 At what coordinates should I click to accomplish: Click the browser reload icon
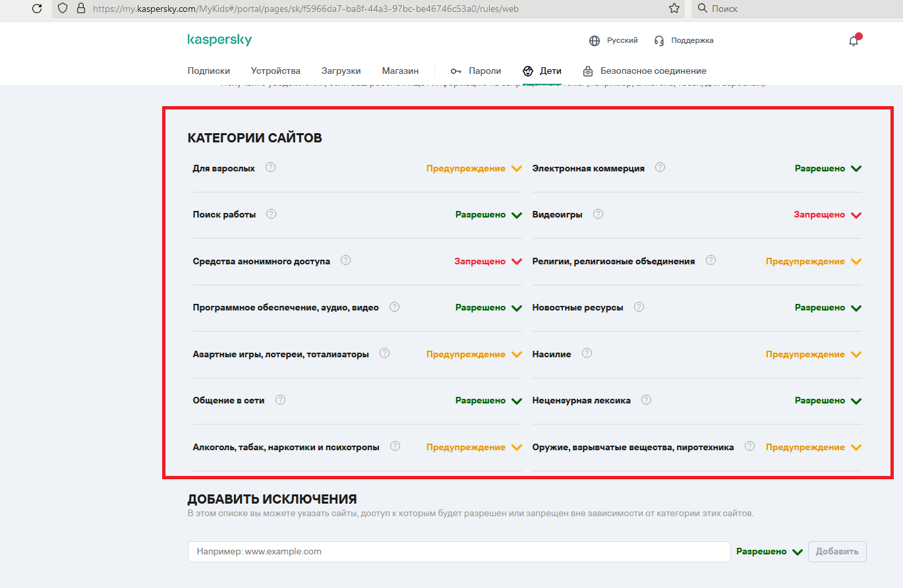pos(37,9)
